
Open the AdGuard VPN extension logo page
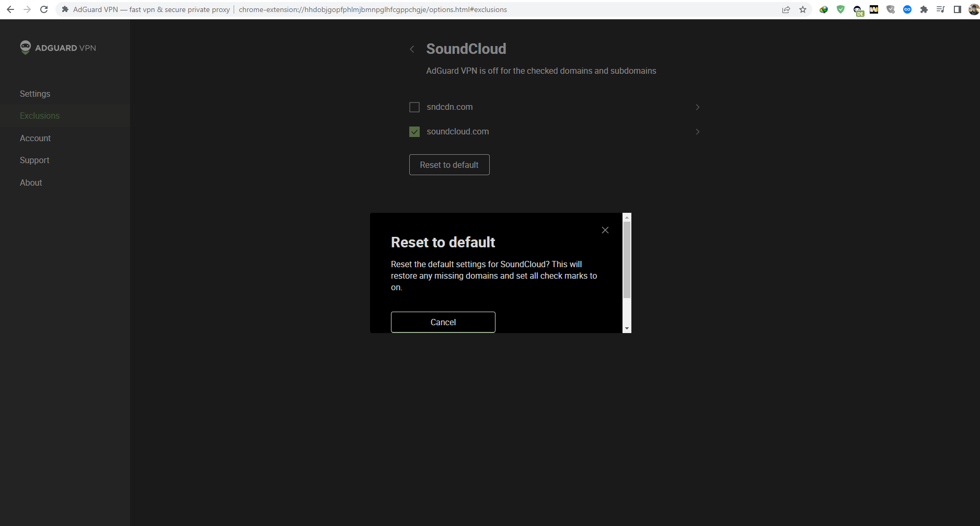pos(57,48)
